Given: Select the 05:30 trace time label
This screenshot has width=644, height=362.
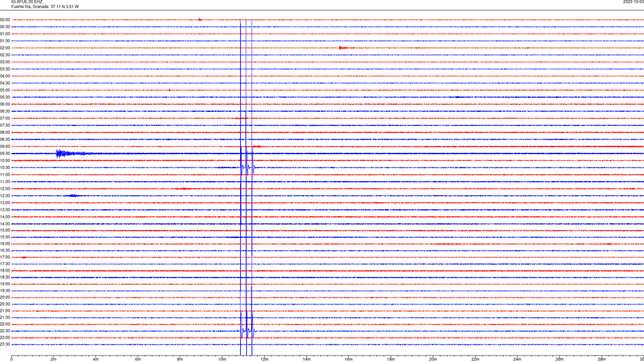Looking at the screenshot, I should click(5, 97).
